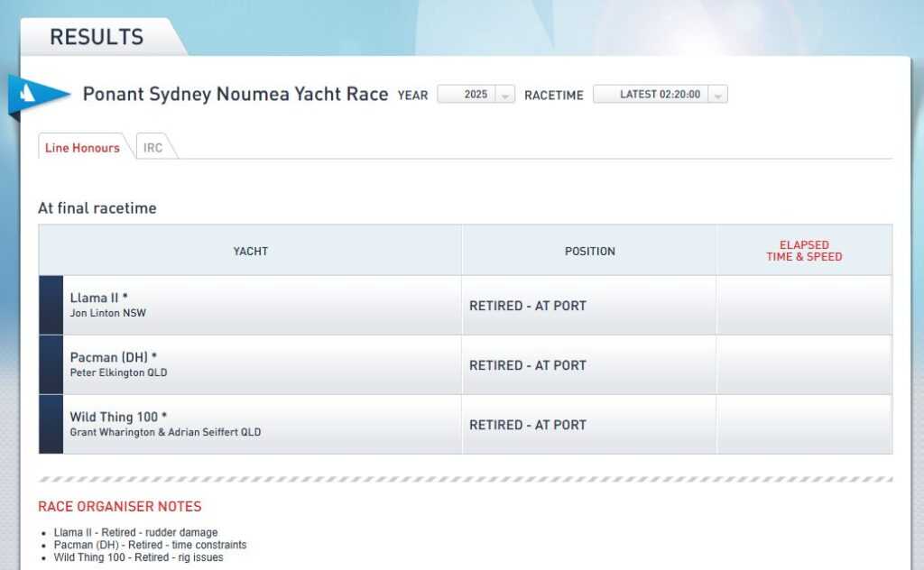The height and width of the screenshot is (570, 924).
Task: Click the arrow button on the racetime selector
Action: (718, 95)
